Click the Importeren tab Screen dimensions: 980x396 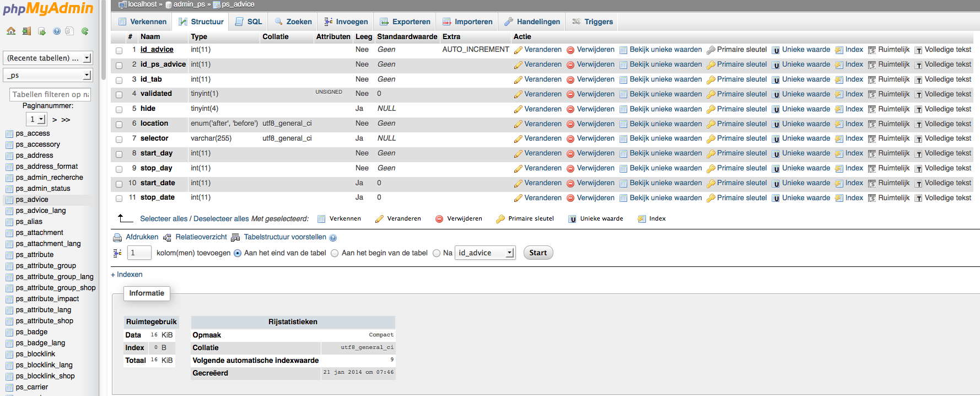(x=467, y=22)
